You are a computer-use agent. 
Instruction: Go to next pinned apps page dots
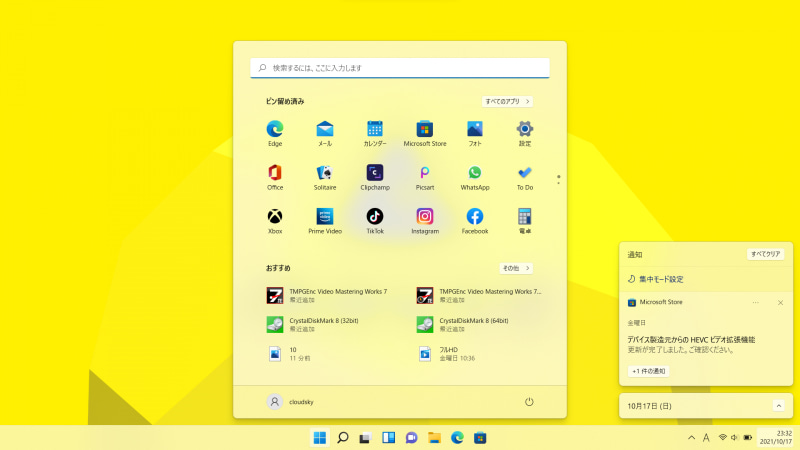pos(559,180)
